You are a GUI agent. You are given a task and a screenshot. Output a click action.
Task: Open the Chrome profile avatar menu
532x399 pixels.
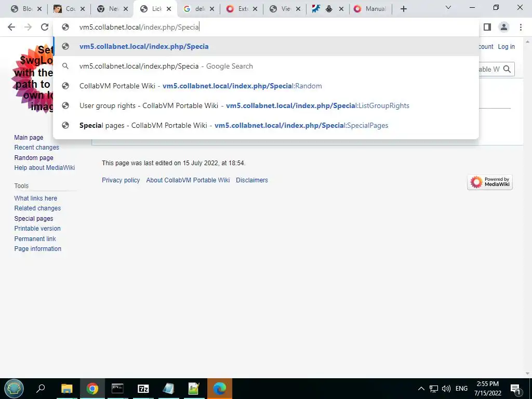pyautogui.click(x=504, y=27)
